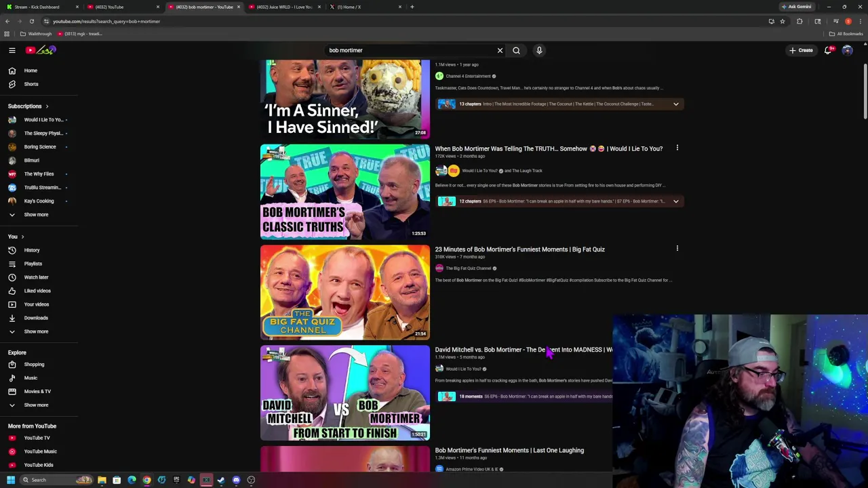Viewport: 868px width, 488px height.
Task: Click the magnifier search button
Action: 516,50
